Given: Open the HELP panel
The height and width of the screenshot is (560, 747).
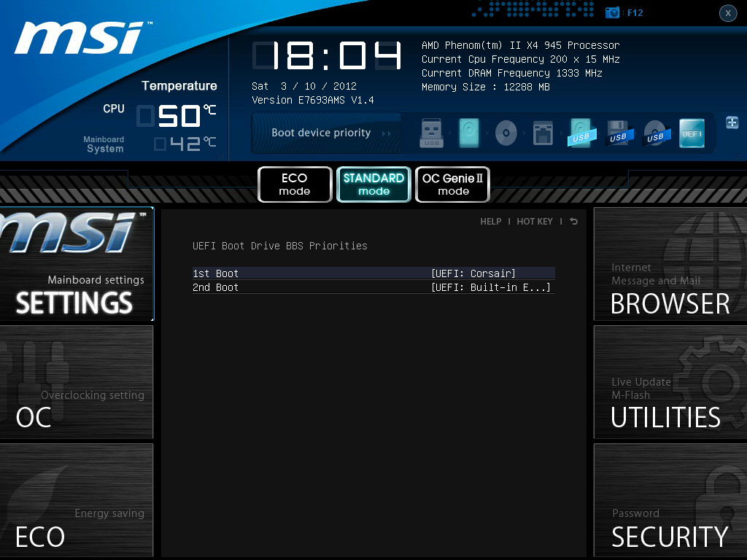Looking at the screenshot, I should pos(491,222).
